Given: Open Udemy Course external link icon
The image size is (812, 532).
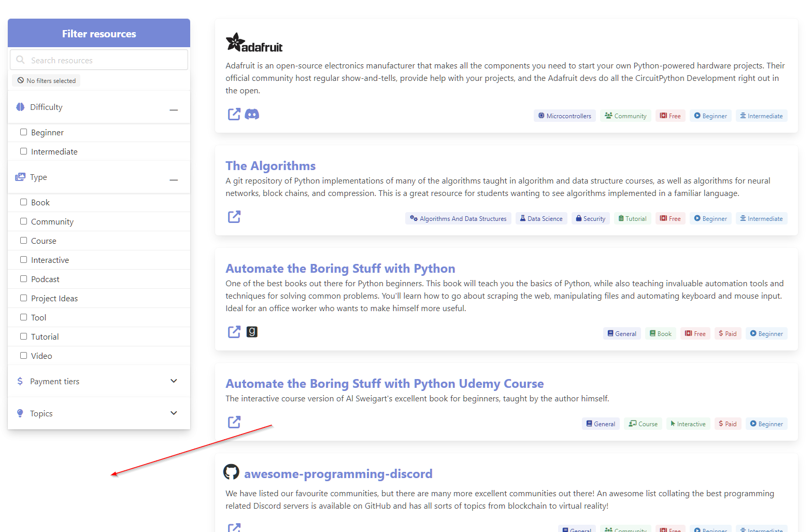Looking at the screenshot, I should (x=234, y=422).
